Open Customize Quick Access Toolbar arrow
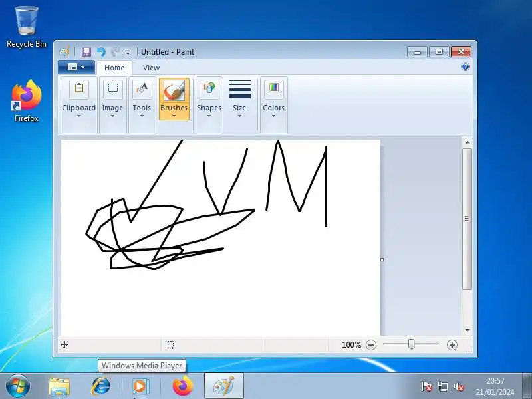The height and width of the screenshot is (399, 532). [x=128, y=53]
